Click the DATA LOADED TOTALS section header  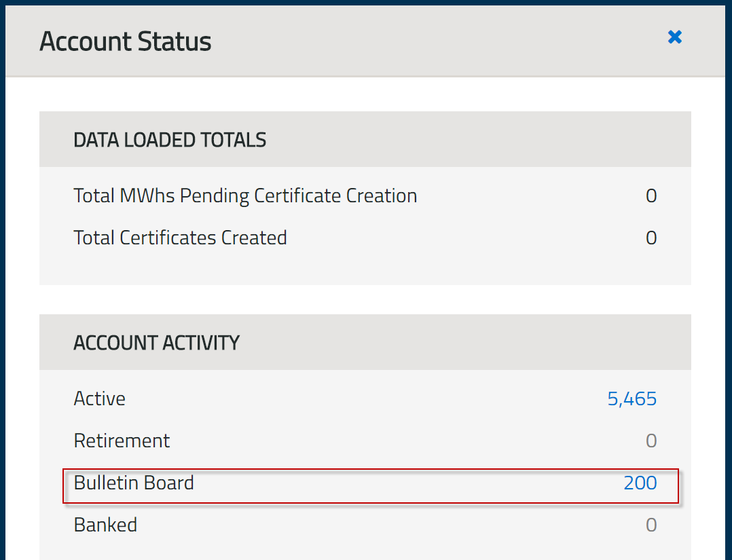point(170,140)
